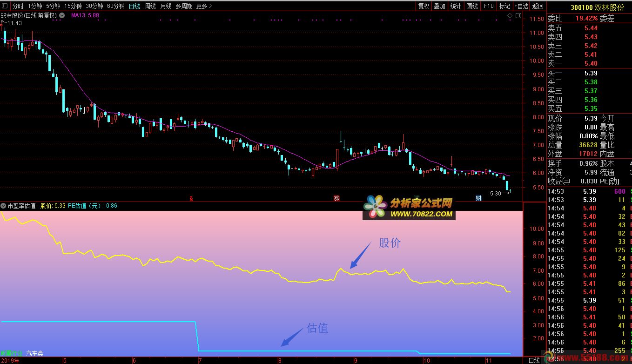The width and height of the screenshot is (632, 364).
Task: Click the MA13 indicator label
Action: tap(85, 15)
